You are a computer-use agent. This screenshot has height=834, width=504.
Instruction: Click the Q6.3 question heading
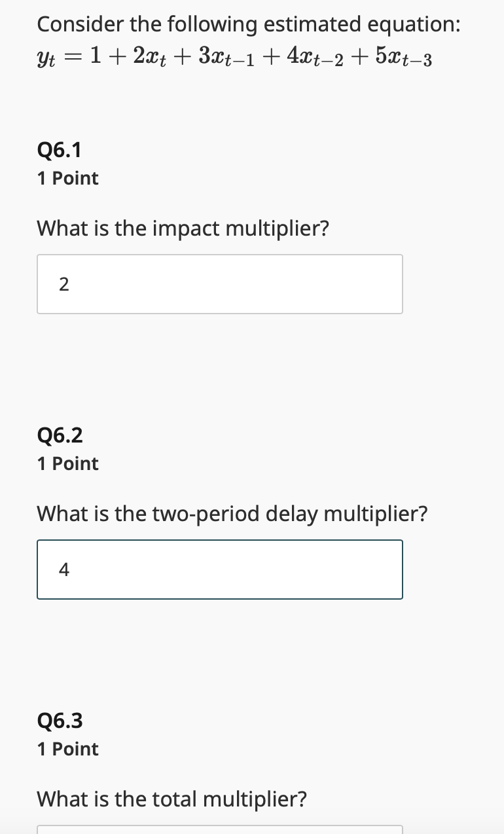click(x=59, y=720)
